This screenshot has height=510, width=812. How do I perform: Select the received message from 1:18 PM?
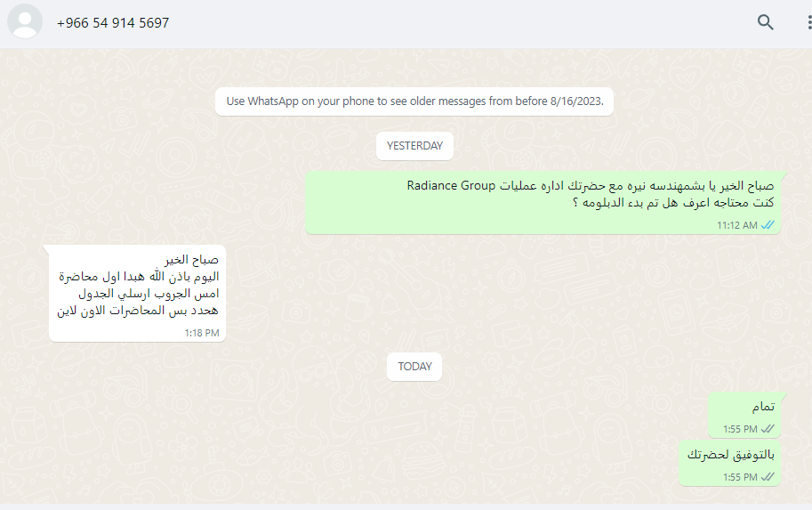(x=137, y=294)
